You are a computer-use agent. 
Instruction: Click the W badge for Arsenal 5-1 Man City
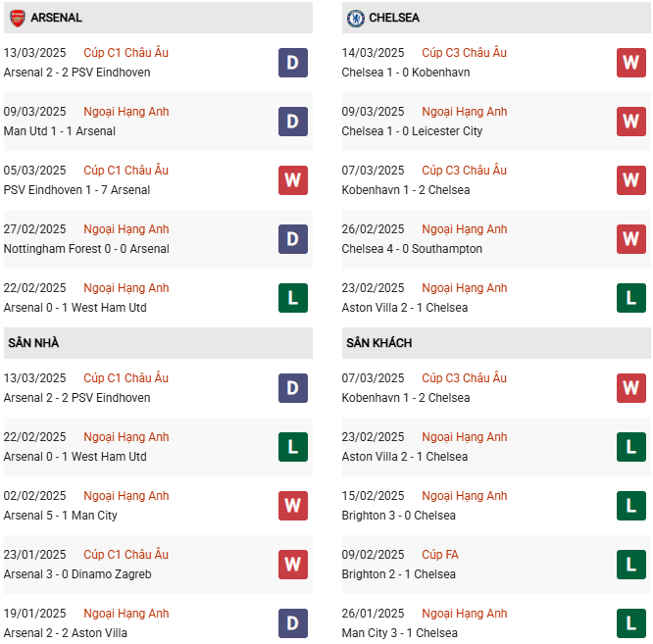click(293, 506)
